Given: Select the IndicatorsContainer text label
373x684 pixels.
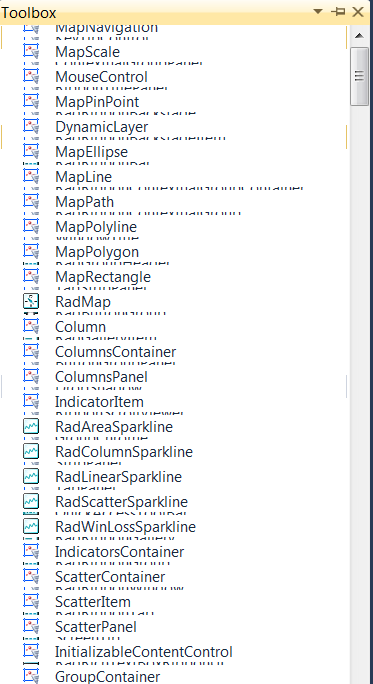Looking at the screenshot, I should 120,552.
